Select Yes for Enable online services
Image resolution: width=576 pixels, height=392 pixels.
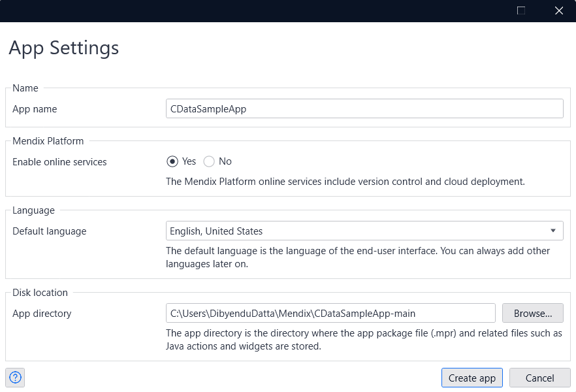pos(172,161)
